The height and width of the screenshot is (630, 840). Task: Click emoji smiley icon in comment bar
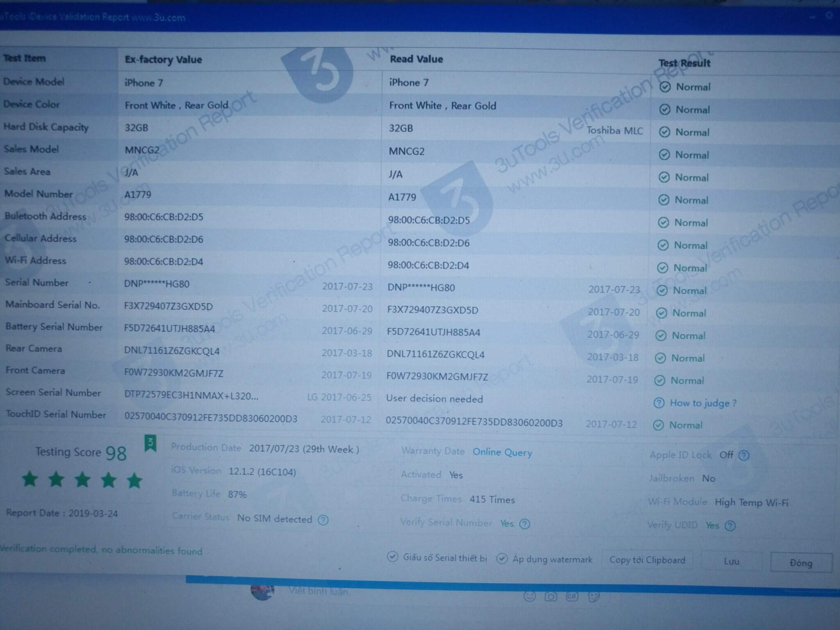click(530, 596)
